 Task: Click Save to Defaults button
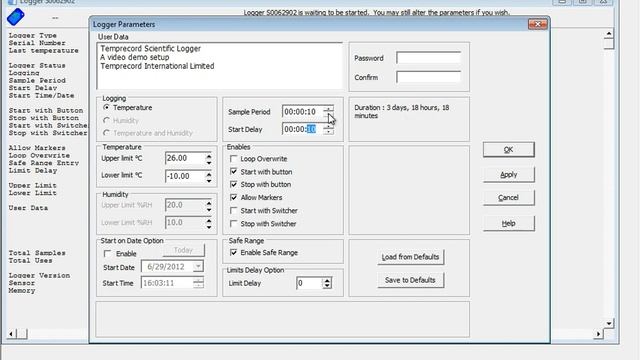[411, 280]
